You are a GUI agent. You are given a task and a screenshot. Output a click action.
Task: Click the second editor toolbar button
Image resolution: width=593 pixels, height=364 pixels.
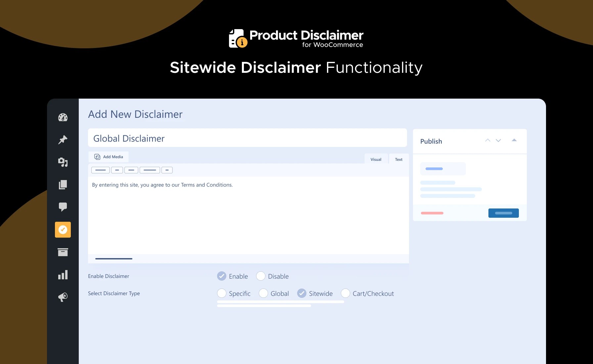point(117,170)
